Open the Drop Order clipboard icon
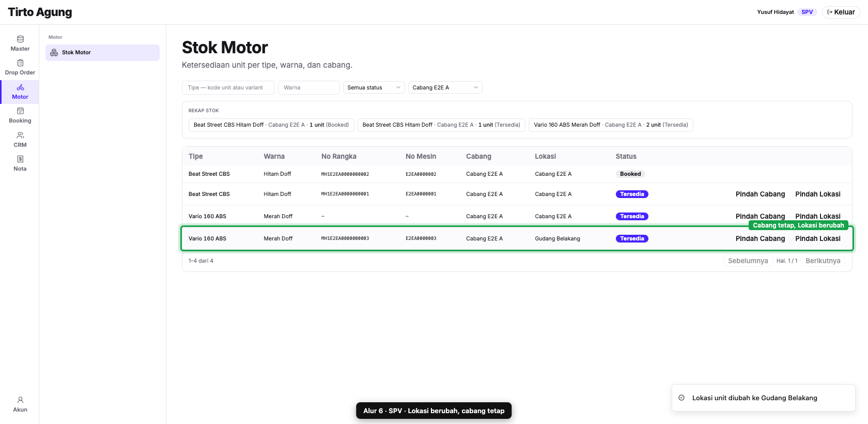This screenshot has height=424, width=868. 20,63
